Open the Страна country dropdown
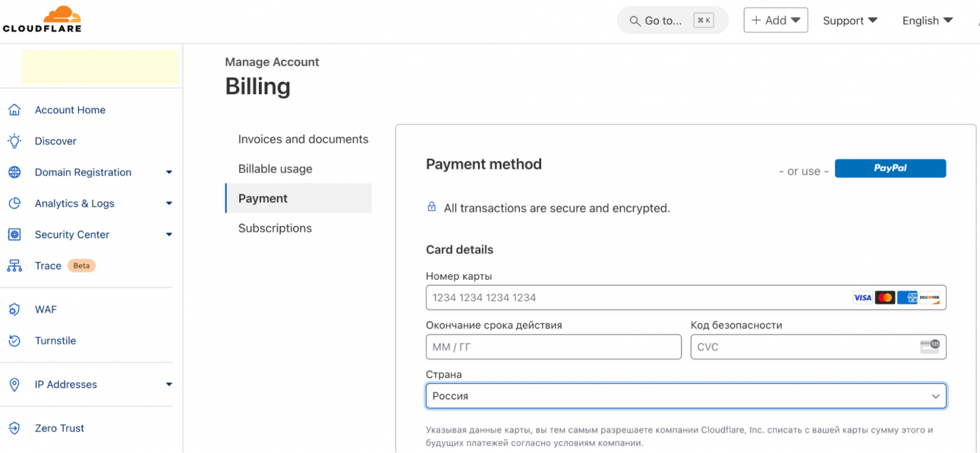This screenshot has width=980, height=453. (x=686, y=396)
